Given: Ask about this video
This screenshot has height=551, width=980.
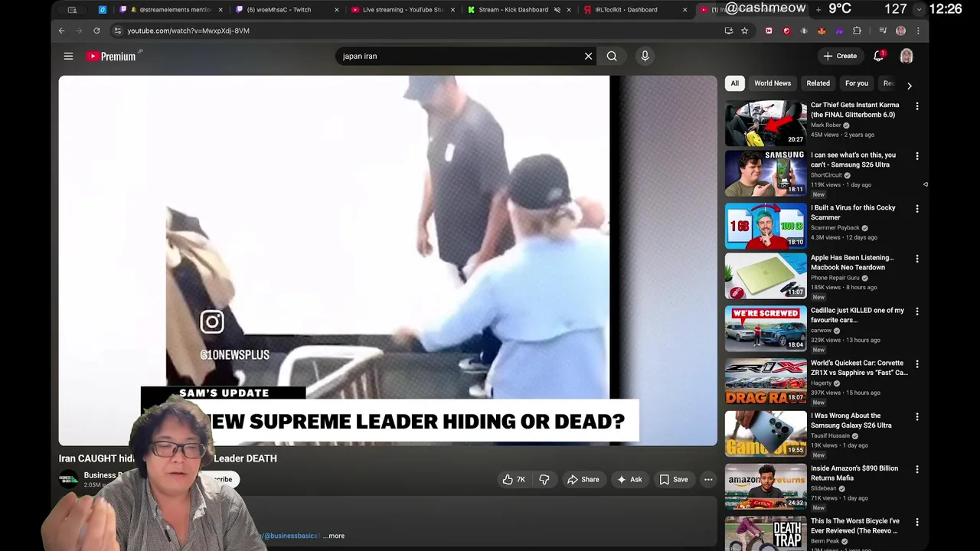Looking at the screenshot, I should pos(629,479).
